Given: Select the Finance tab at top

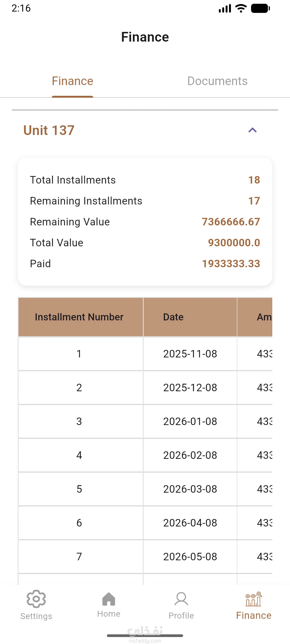Looking at the screenshot, I should pos(73,81).
